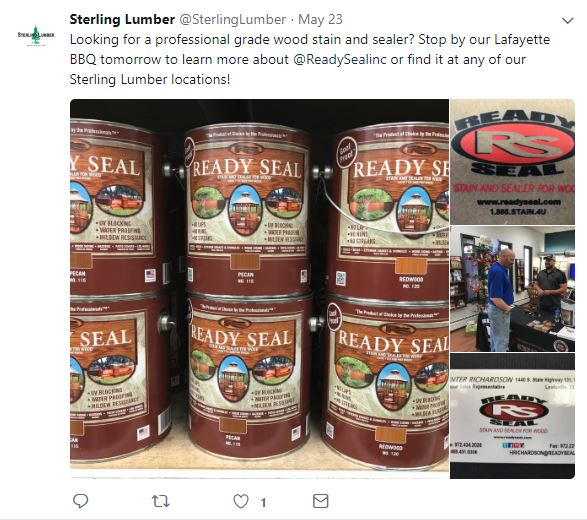
Task: Like the tweet with the heart icon
Action: click(x=241, y=501)
